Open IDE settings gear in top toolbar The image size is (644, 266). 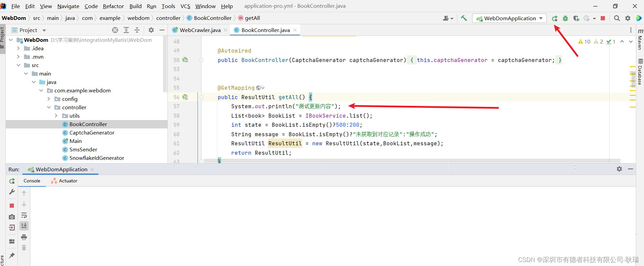[628, 18]
